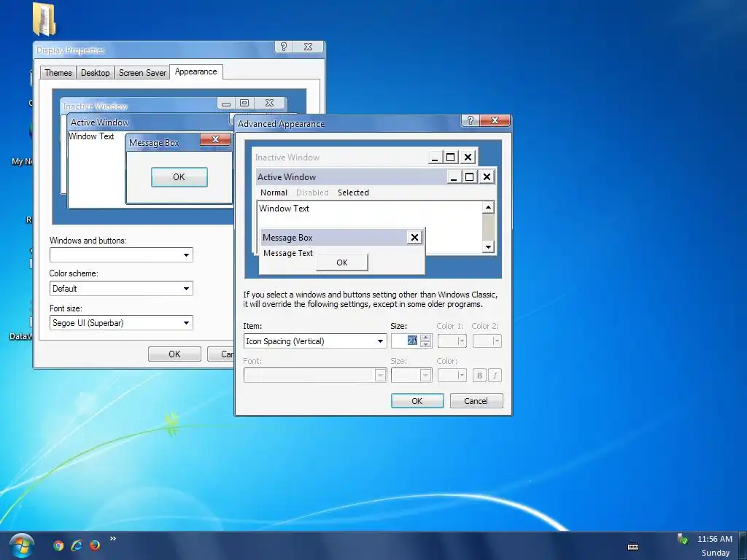The image size is (747, 560).
Task: Decrease the Size value with the down arrow
Action: click(426, 344)
